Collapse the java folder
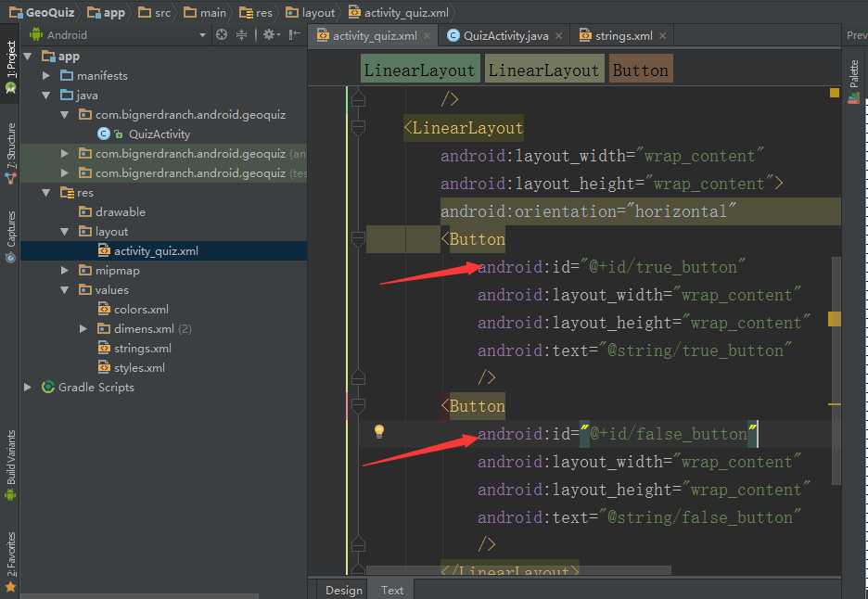Screen dimensions: 868x599 (46, 96)
